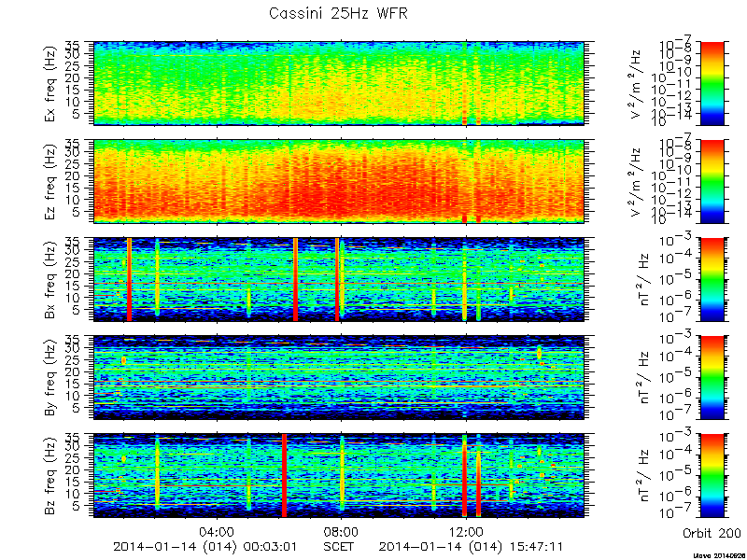The width and height of the screenshot is (747, 560).
Task: Click the Bx spectrogram panel
Action: [x=339, y=280]
